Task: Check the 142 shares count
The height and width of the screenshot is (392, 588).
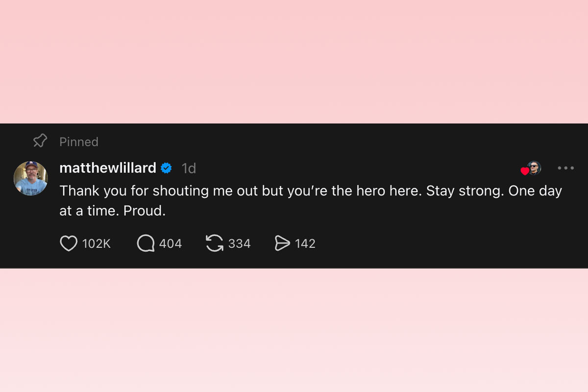Action: click(306, 243)
